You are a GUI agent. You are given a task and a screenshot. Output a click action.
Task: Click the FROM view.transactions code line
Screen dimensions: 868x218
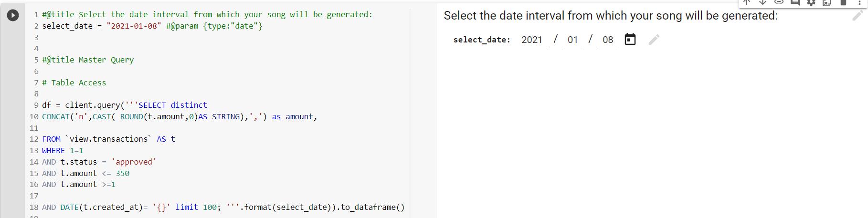108,139
